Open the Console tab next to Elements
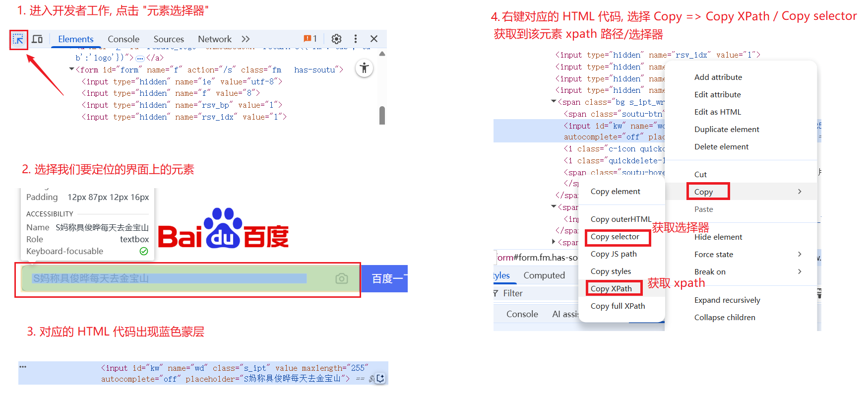 tap(124, 39)
